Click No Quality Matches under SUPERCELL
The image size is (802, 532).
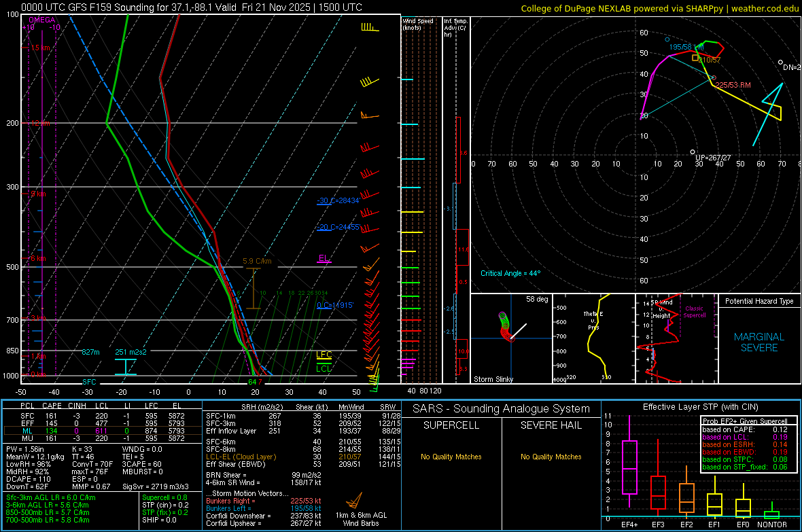coord(451,457)
